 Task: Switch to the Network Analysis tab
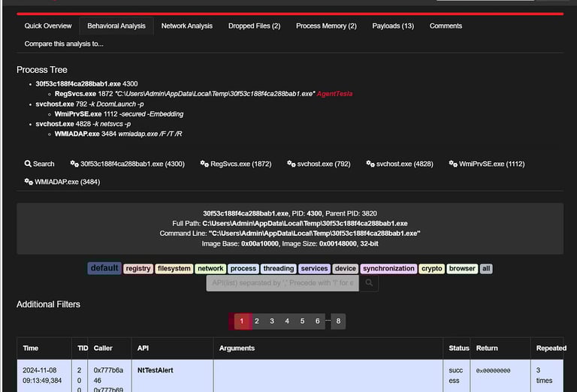pyautogui.click(x=187, y=26)
